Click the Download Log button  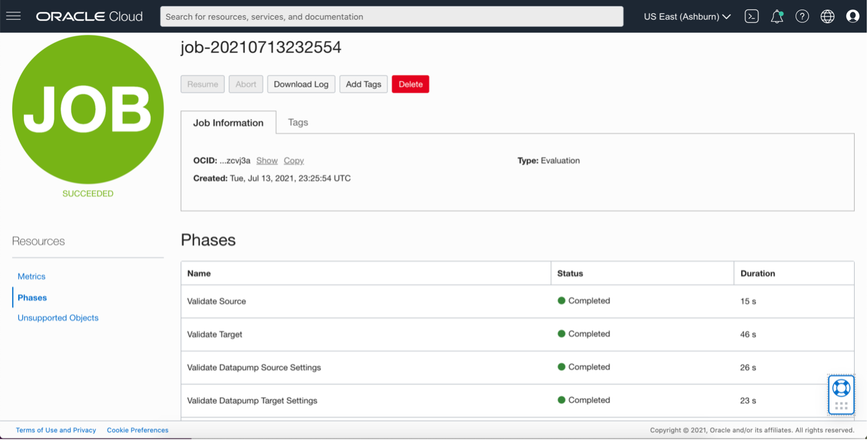301,84
